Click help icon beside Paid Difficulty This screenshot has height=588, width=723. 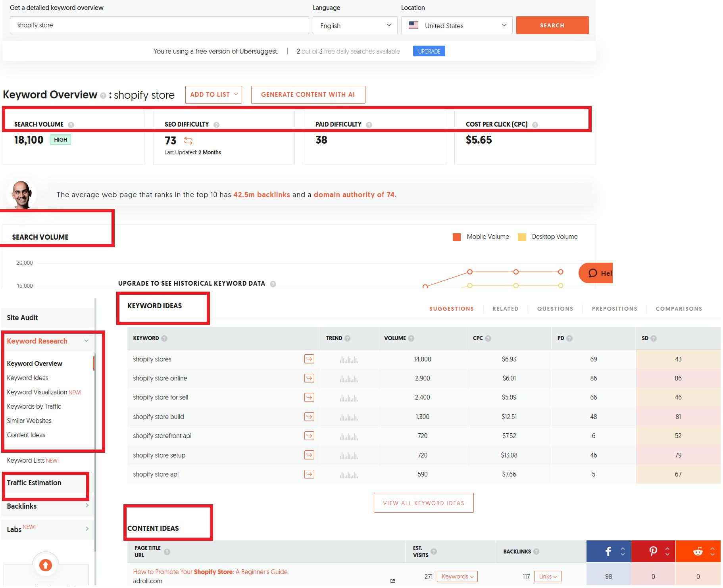click(369, 125)
